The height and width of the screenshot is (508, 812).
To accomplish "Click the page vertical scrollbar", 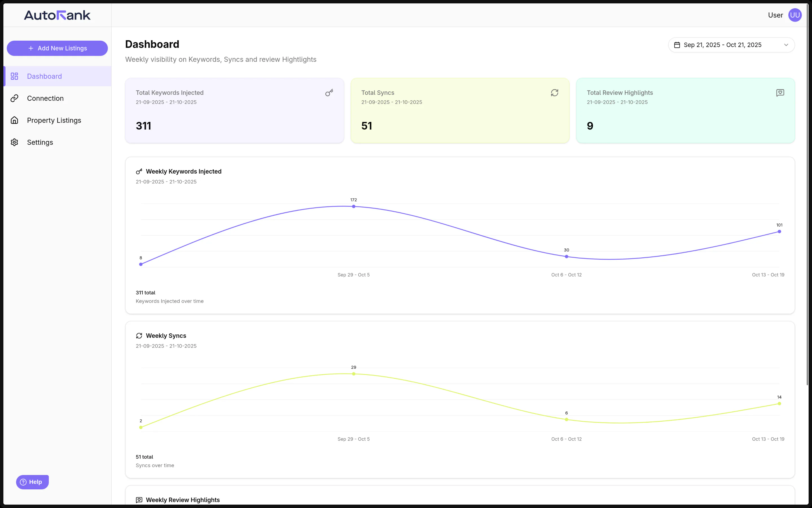I will [x=807, y=195].
